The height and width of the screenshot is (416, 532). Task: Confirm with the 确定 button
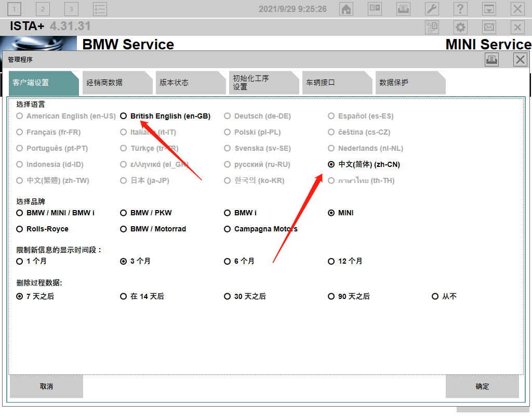tap(482, 386)
